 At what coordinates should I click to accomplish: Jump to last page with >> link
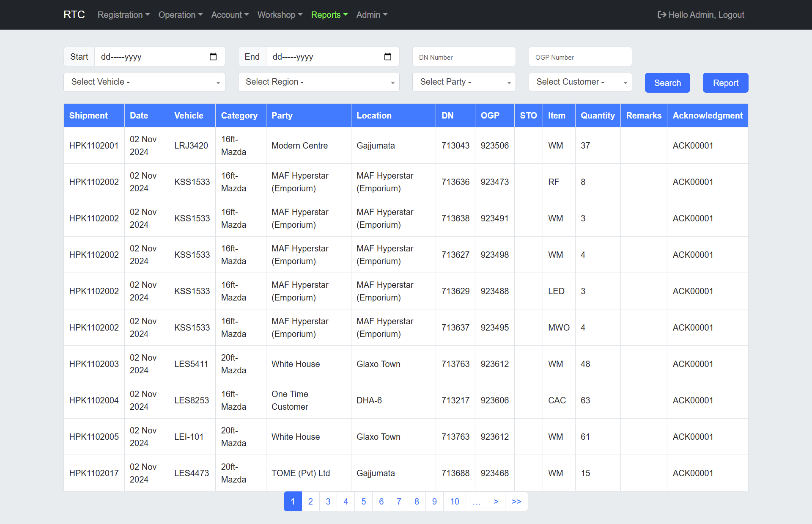[516, 502]
